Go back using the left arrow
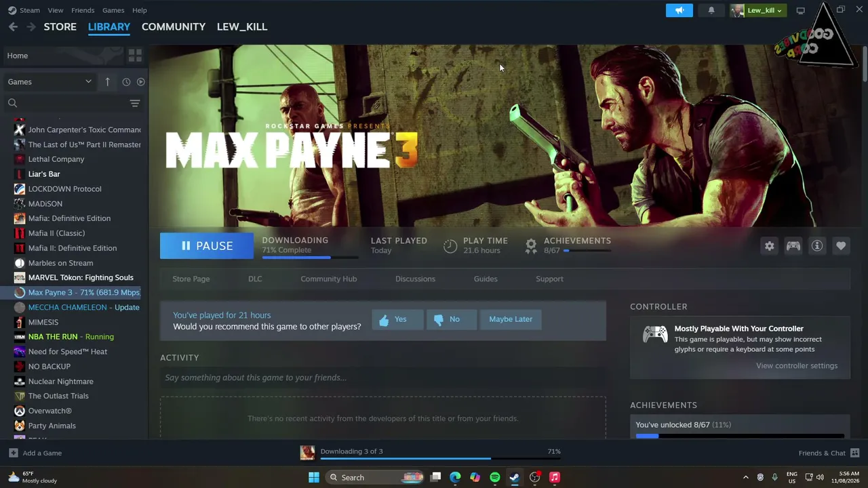Viewport: 868px width, 488px height. [x=13, y=26]
